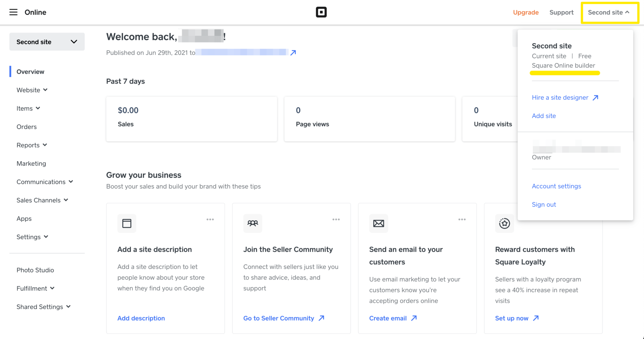The width and height of the screenshot is (644, 339).
Task: Collapse the Second site dropdown at top right
Action: 609,12
